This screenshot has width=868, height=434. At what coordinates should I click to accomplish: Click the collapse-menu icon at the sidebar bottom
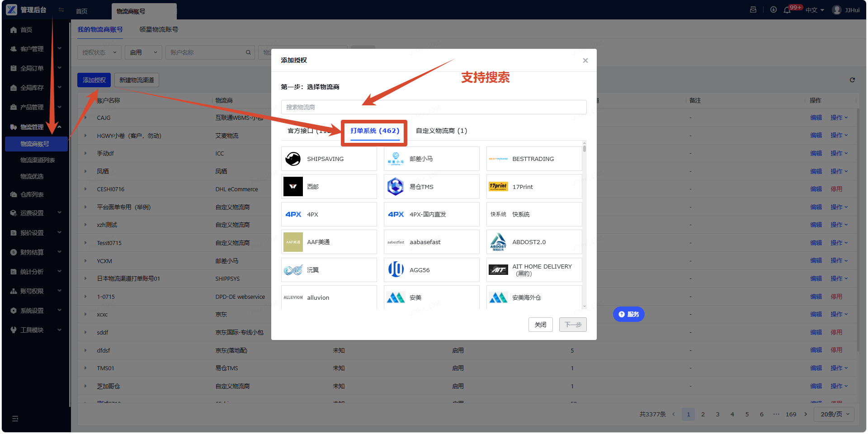pyautogui.click(x=15, y=419)
